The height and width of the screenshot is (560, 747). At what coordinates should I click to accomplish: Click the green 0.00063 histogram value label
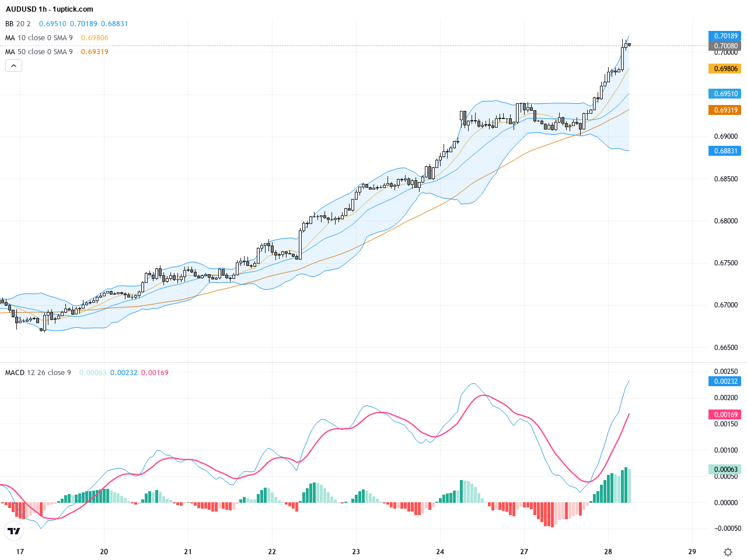pos(725,470)
